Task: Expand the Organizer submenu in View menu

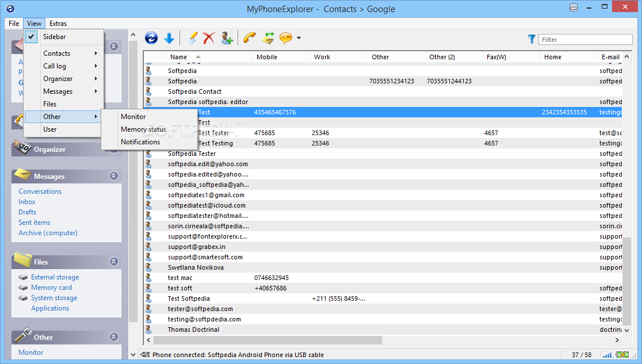Action: [63, 79]
